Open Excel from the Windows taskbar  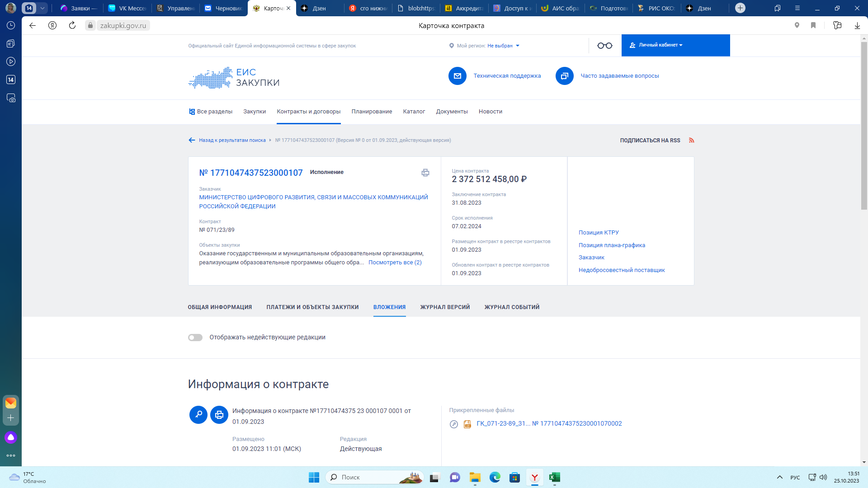(x=554, y=478)
